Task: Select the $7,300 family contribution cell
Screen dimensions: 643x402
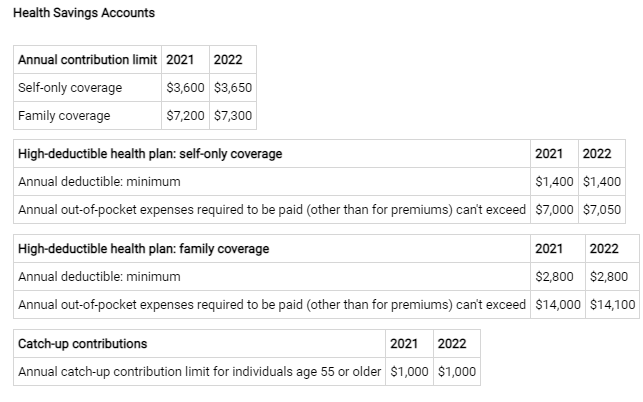Action: (x=233, y=115)
